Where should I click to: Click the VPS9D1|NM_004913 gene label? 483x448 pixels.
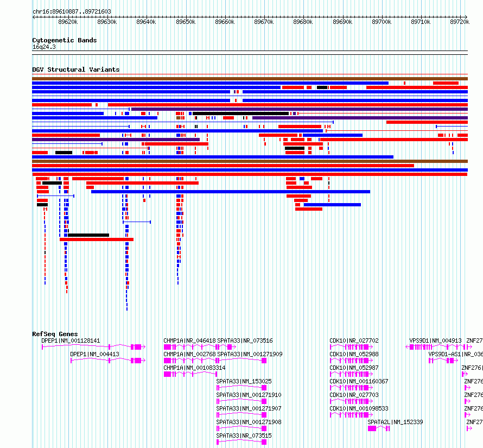pos(435,340)
